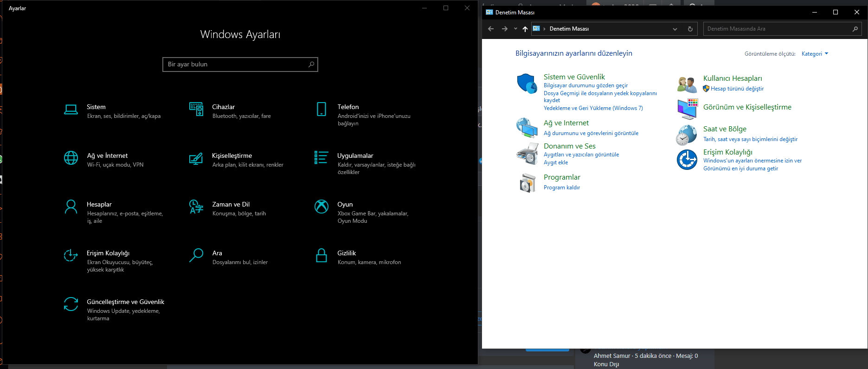The image size is (868, 369).
Task: Click the Oyun Xbox icon
Action: tap(321, 207)
